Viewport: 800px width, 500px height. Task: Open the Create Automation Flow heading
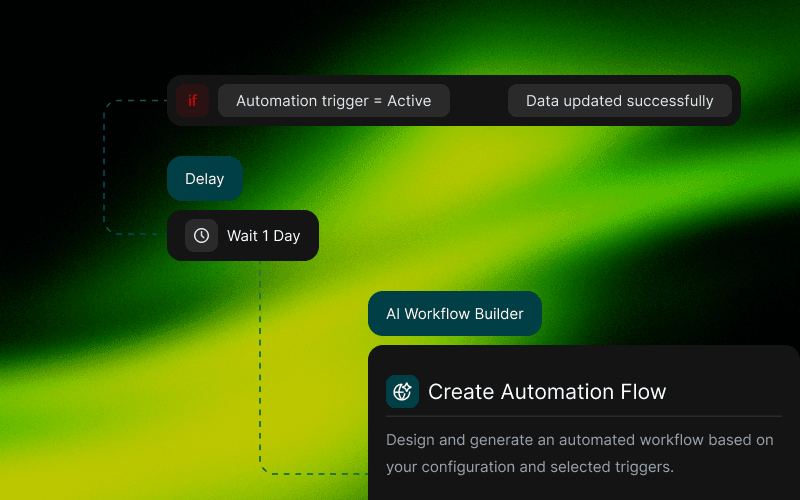click(x=546, y=392)
